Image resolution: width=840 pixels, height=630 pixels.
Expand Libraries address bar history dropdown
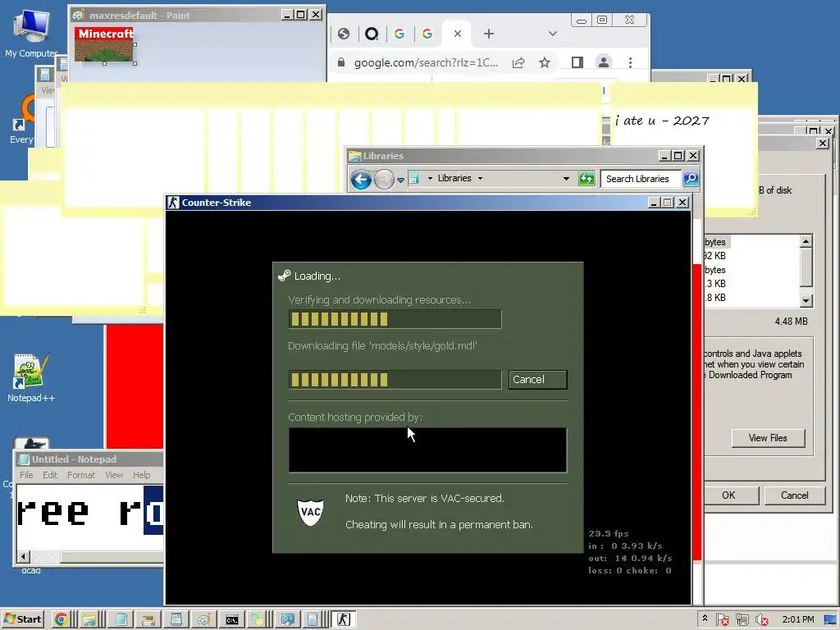[x=566, y=178]
